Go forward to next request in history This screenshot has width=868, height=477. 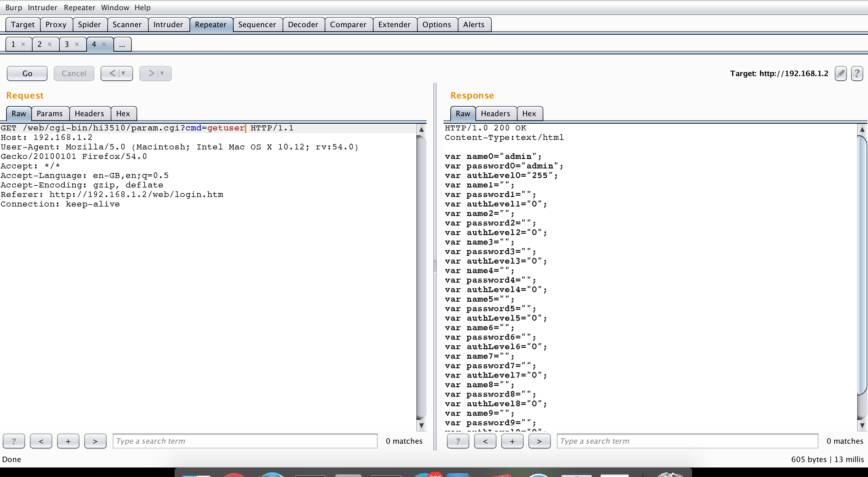click(151, 73)
